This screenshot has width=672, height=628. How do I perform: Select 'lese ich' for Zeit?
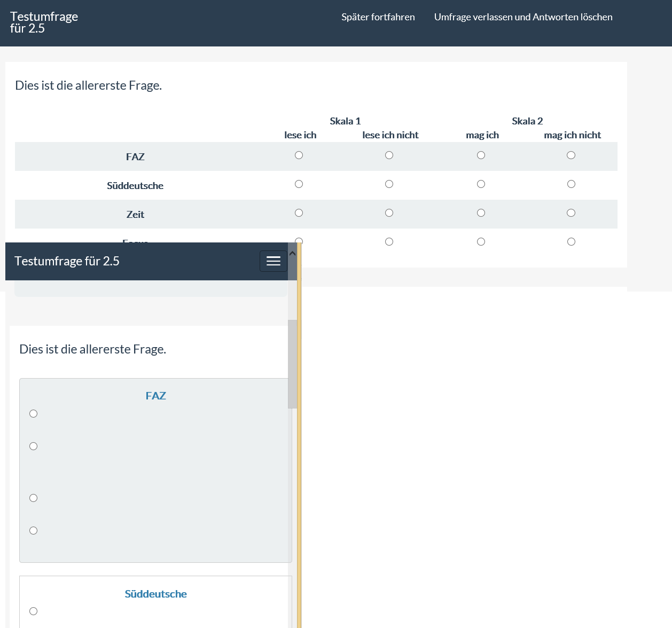click(x=299, y=213)
